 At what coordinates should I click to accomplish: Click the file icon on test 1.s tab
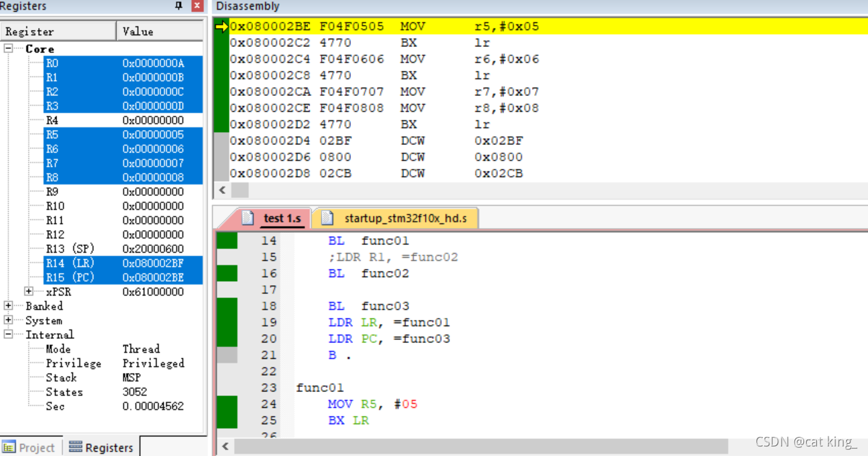248,218
